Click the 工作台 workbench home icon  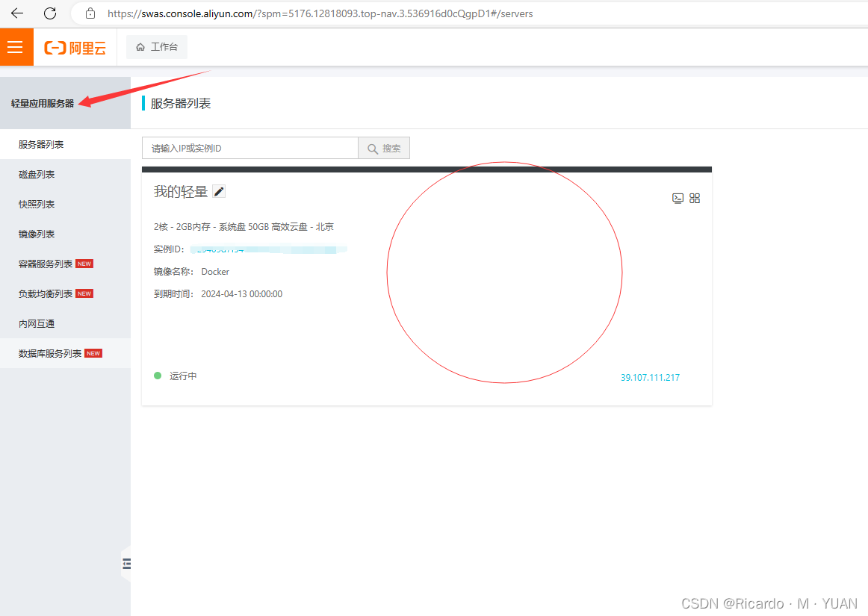coord(156,46)
